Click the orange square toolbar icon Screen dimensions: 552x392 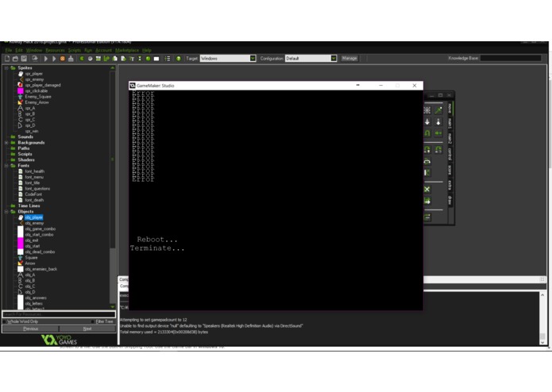pos(62,59)
